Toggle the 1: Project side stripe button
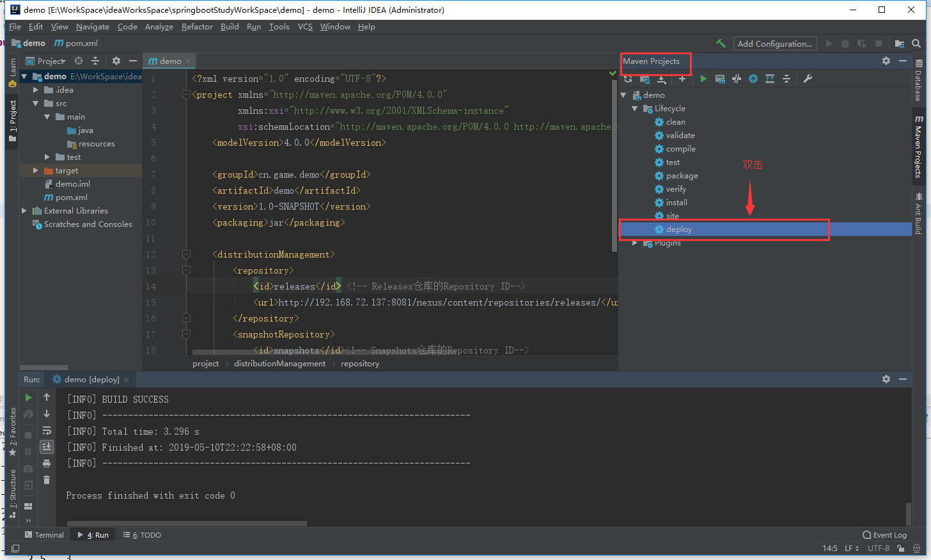This screenshot has height=560, width=931. (12, 121)
